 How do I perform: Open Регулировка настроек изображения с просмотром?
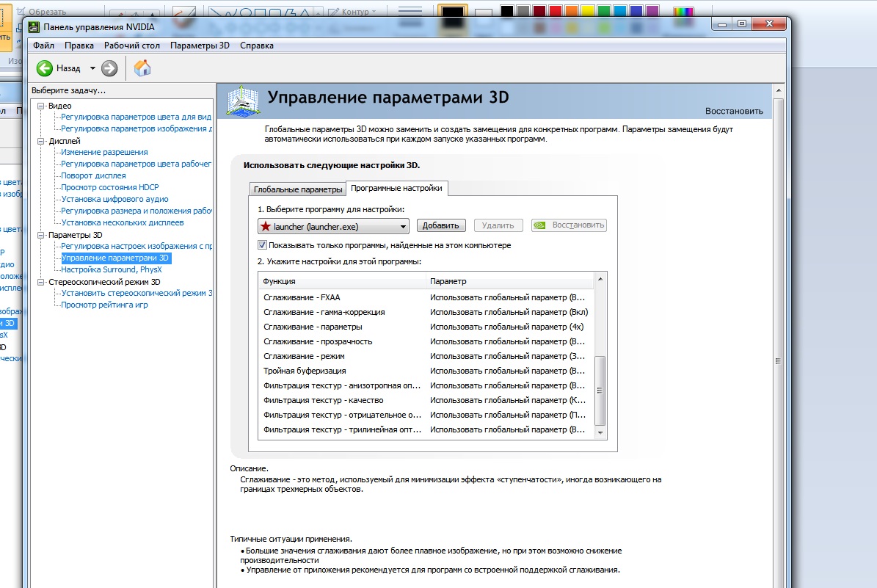137,246
